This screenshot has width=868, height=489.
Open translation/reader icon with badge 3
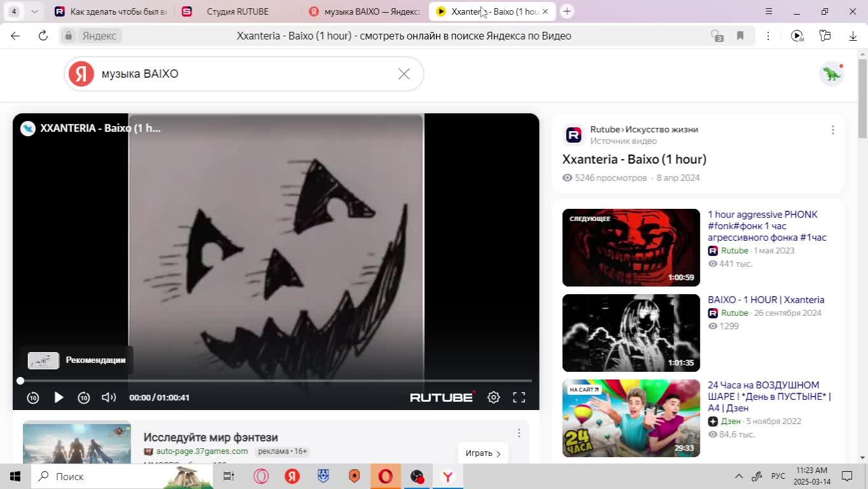(x=717, y=36)
